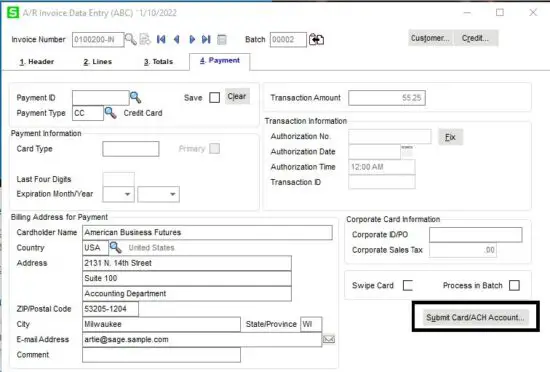The height and width of the screenshot is (372, 550).
Task: Click the Corporate Sales Tax field
Action: (x=463, y=250)
